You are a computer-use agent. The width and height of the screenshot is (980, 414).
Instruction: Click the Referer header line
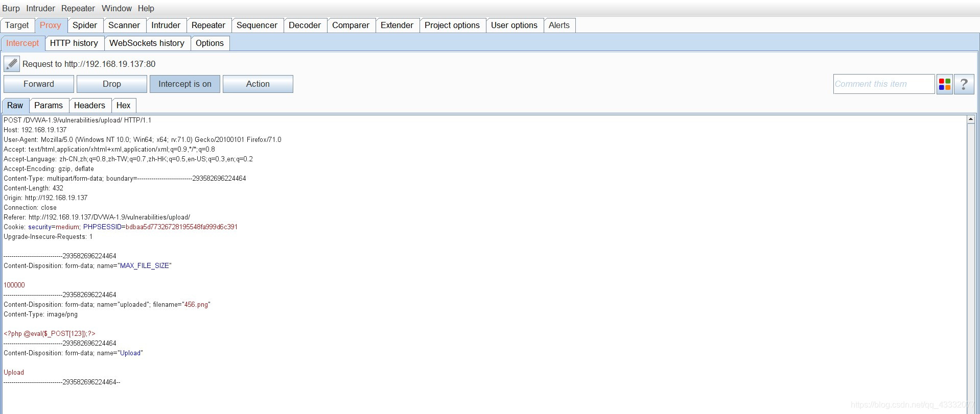[97, 217]
